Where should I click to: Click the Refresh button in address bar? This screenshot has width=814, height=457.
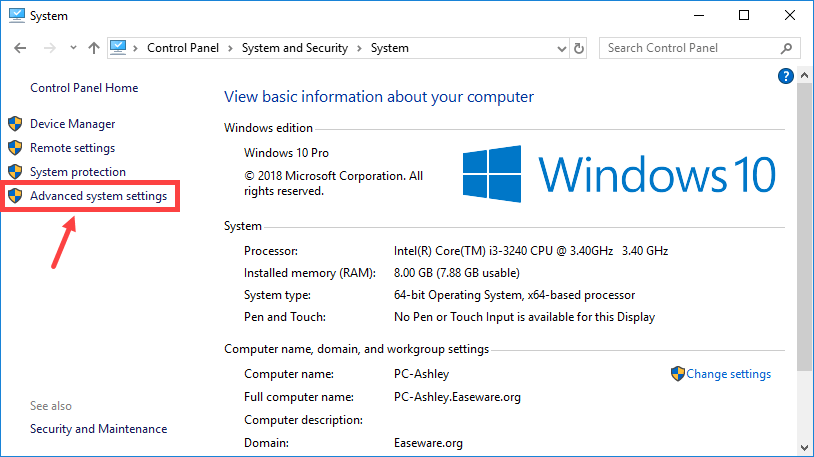pos(579,48)
